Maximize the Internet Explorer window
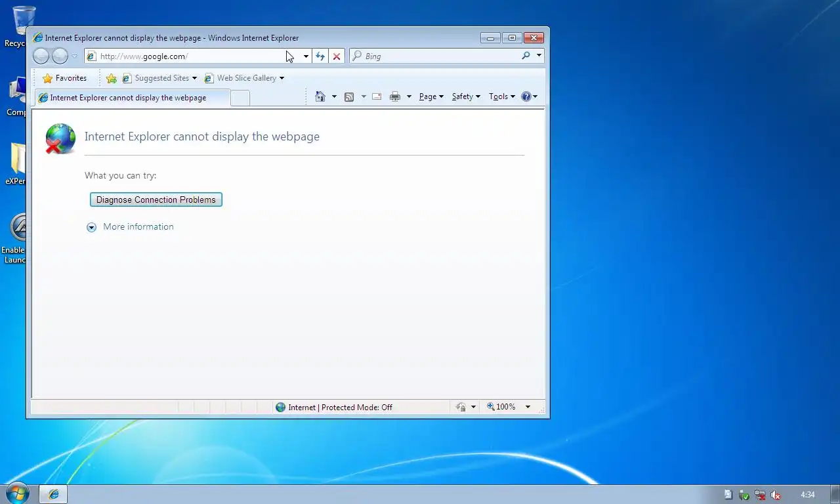Viewport: 840px width, 504px height. pyautogui.click(x=512, y=38)
